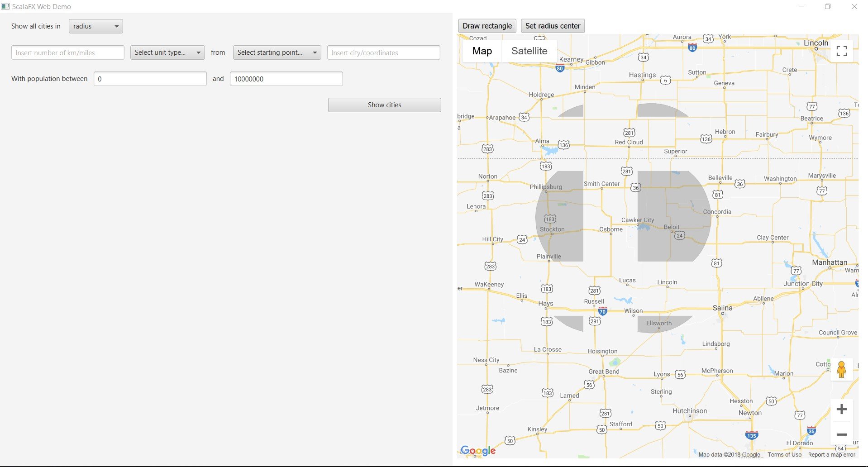Open the Select starting point dropdown
This screenshot has height=467, width=868.
(x=277, y=52)
